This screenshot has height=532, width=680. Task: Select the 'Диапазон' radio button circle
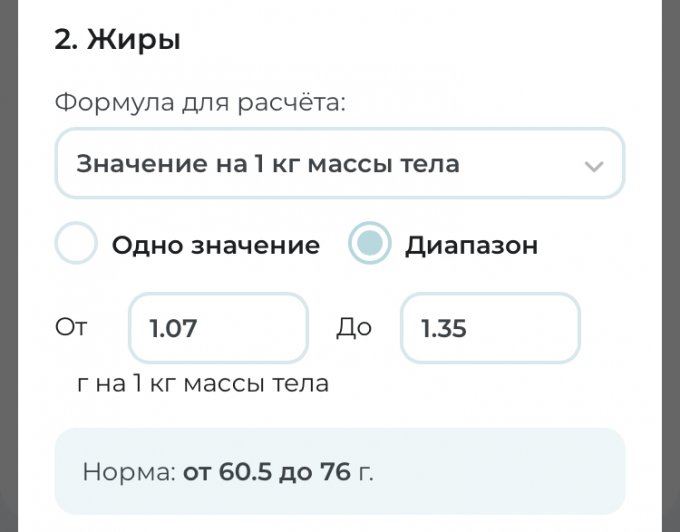point(369,245)
